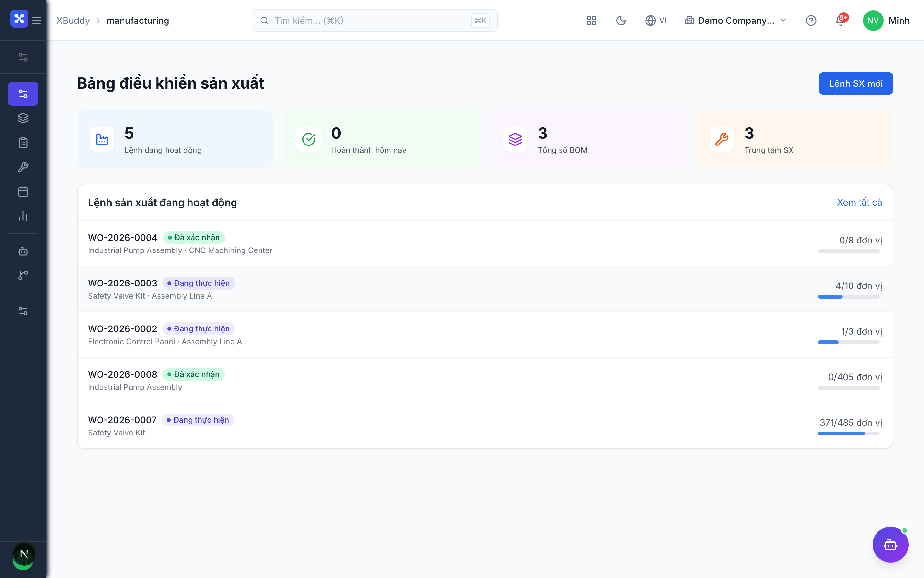Screen dimensions: 924x578
Task: Toggle the hamburger sidebar menu
Action: click(37, 20)
